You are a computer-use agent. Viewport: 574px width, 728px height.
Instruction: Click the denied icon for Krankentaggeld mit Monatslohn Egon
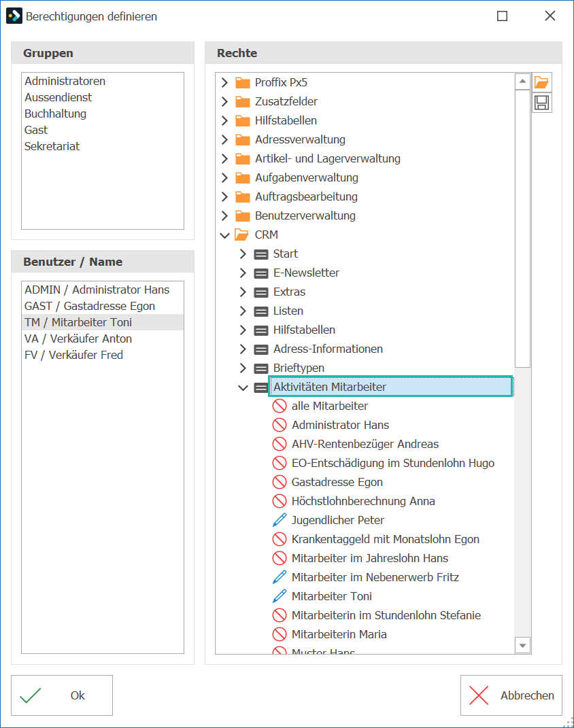click(x=279, y=539)
